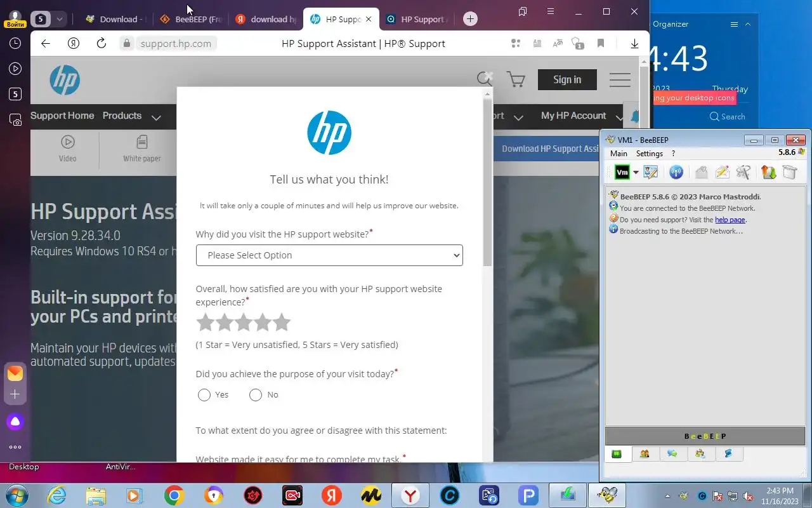Click the tools wrench icon in BeeBEEP
812x508 pixels.
pos(743,172)
